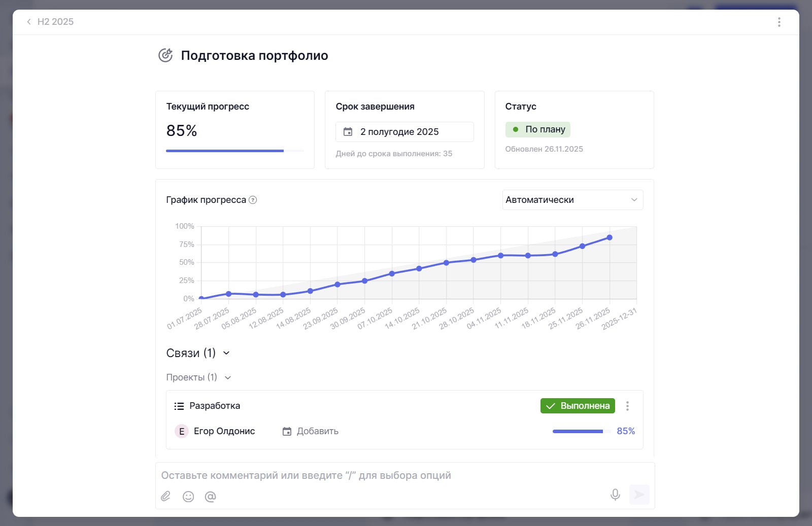Open the emoji picker in comment box

(x=188, y=496)
